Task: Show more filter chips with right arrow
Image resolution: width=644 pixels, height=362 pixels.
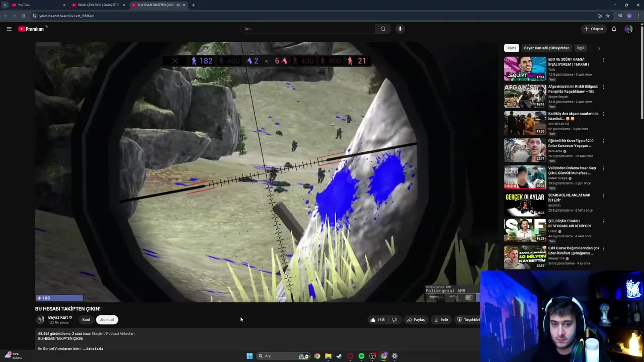Action: 599,48
